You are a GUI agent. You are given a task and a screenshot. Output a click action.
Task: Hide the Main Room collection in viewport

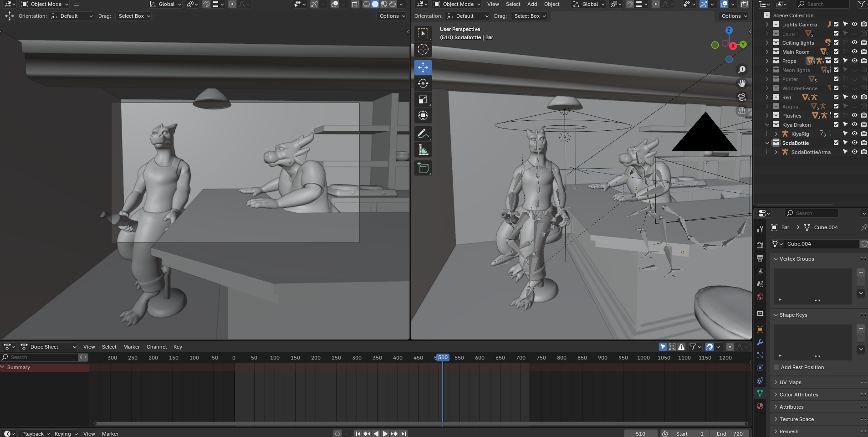854,51
